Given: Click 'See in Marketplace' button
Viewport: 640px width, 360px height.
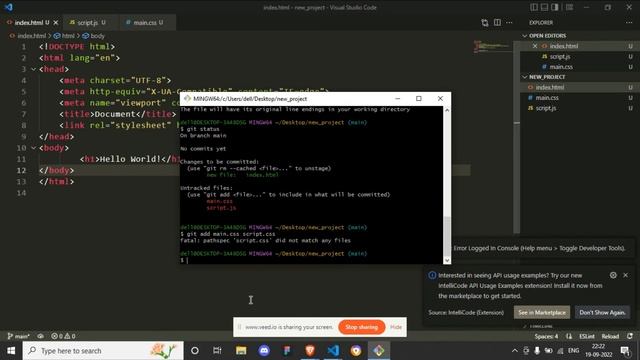Looking at the screenshot, I should tap(542, 312).
